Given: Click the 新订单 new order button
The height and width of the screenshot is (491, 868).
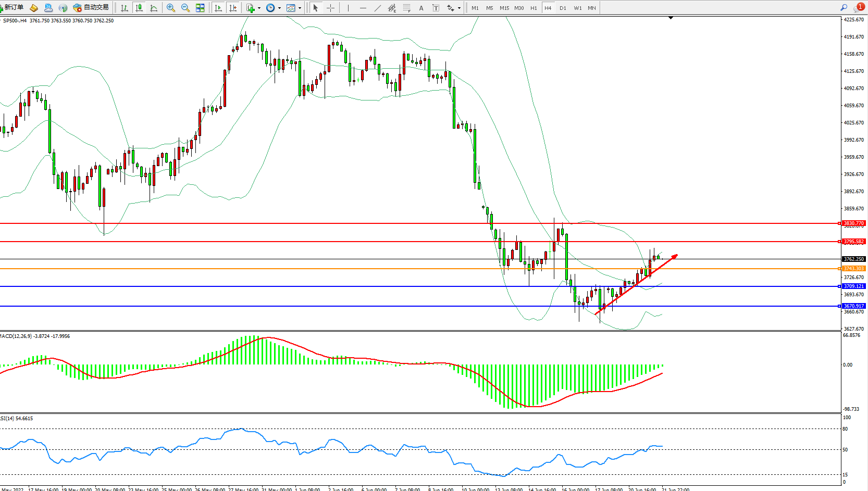Looking at the screenshot, I should click(13, 7).
